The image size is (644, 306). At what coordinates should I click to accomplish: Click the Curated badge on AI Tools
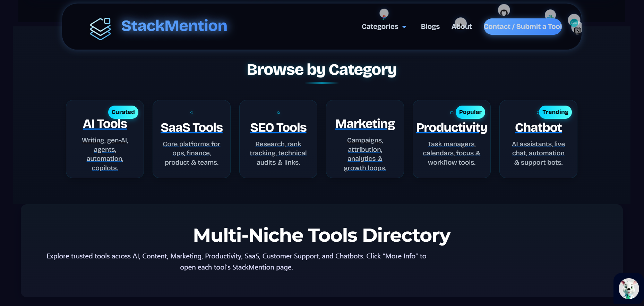(x=123, y=112)
